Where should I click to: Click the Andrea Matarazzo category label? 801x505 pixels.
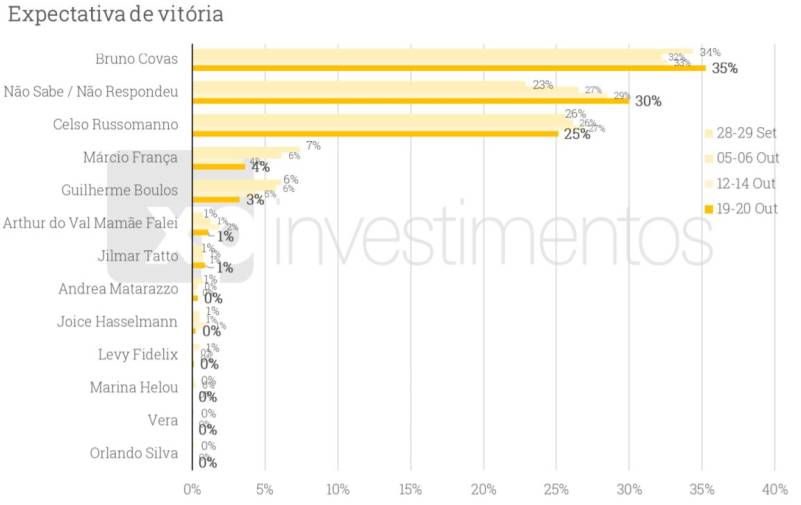tap(118, 289)
